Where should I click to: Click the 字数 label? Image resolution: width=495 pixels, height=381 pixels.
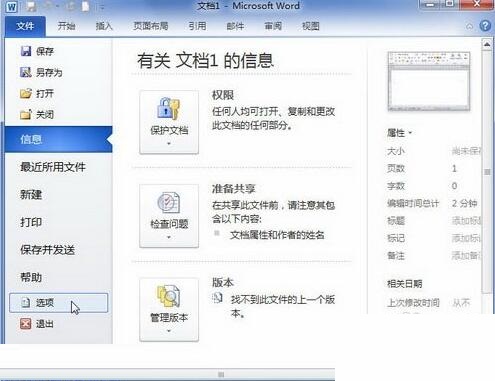click(396, 186)
